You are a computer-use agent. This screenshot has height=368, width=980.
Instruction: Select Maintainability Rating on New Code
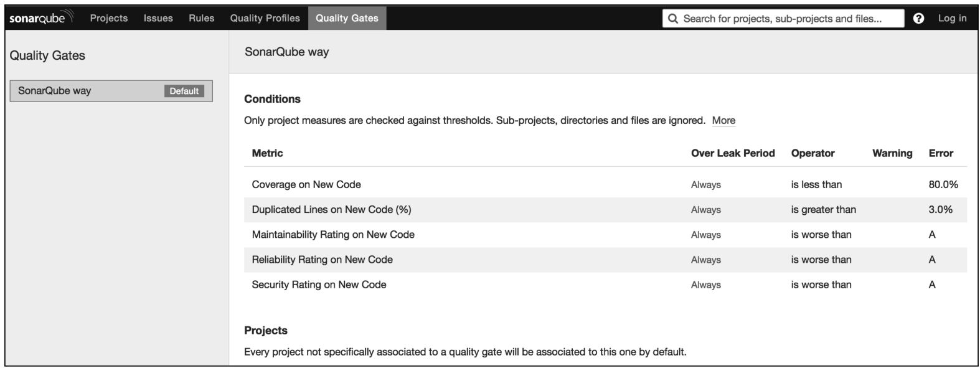[x=333, y=234]
